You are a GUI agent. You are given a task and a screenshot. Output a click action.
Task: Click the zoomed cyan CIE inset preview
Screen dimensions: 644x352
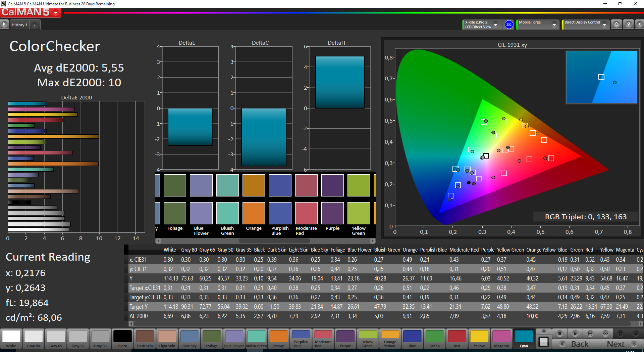tap(601, 77)
